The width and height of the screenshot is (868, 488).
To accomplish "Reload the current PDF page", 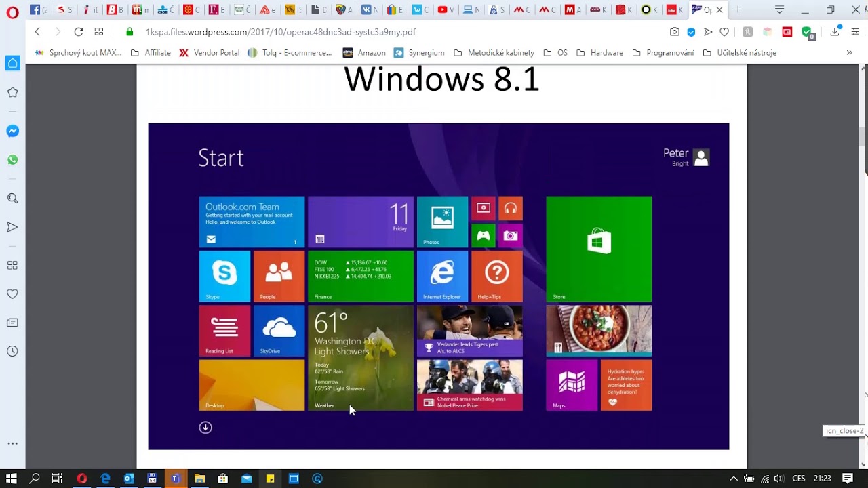I will [79, 32].
